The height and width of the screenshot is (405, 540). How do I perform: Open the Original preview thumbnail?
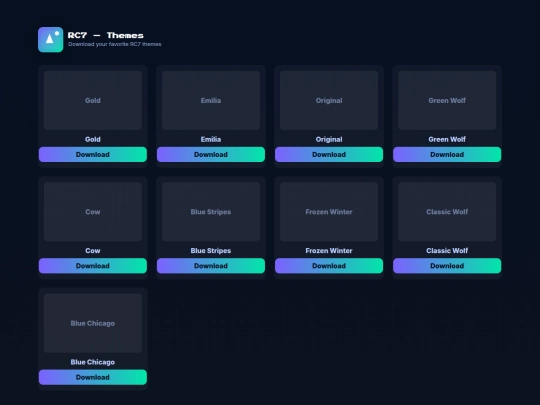coord(329,100)
